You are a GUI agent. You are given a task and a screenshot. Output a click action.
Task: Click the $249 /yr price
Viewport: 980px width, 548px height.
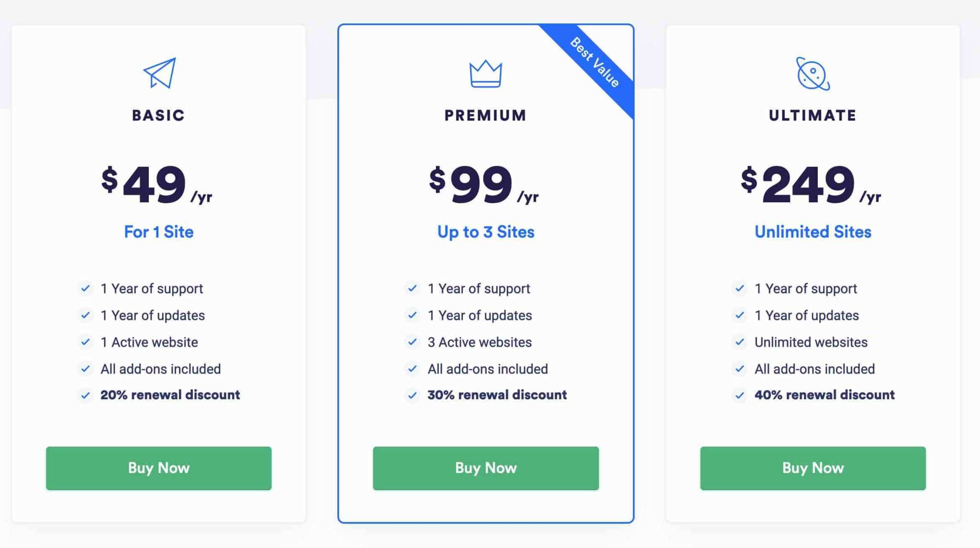[810, 185]
